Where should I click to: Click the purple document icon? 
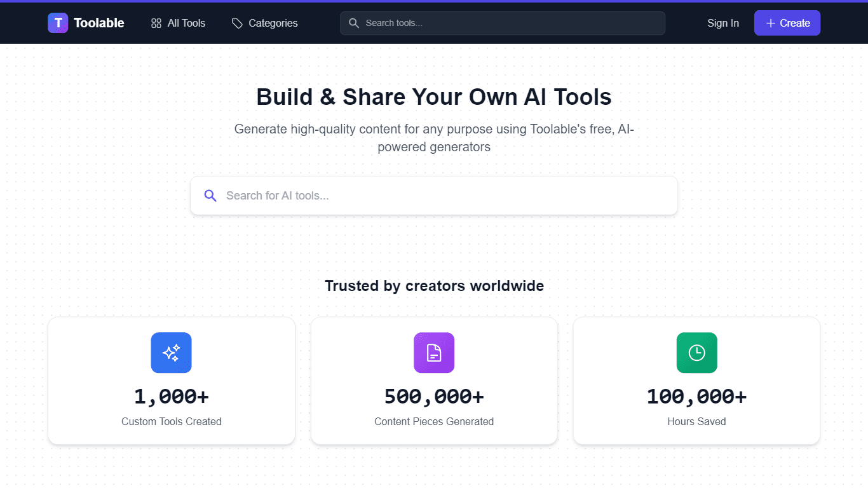[x=434, y=353]
